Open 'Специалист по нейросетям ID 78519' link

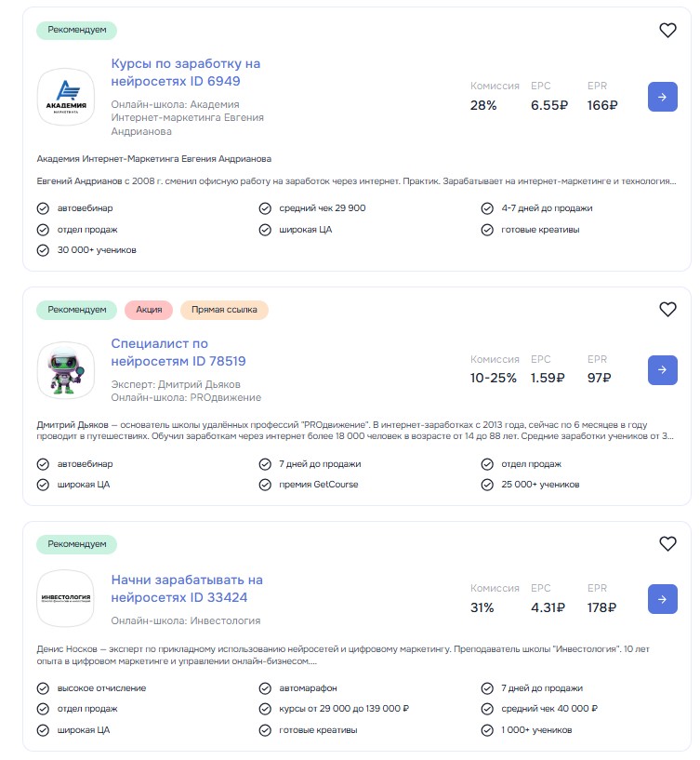[x=178, y=353]
